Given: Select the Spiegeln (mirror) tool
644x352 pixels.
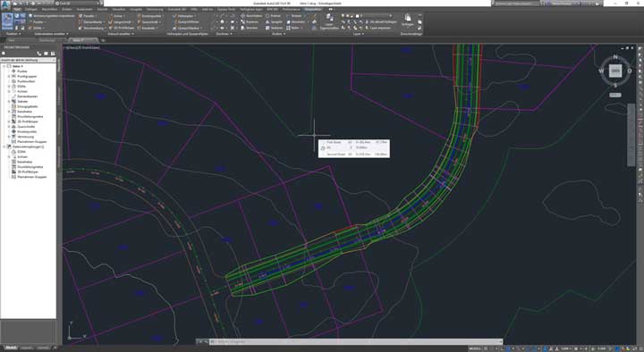Looking at the screenshot, I should [274, 22].
